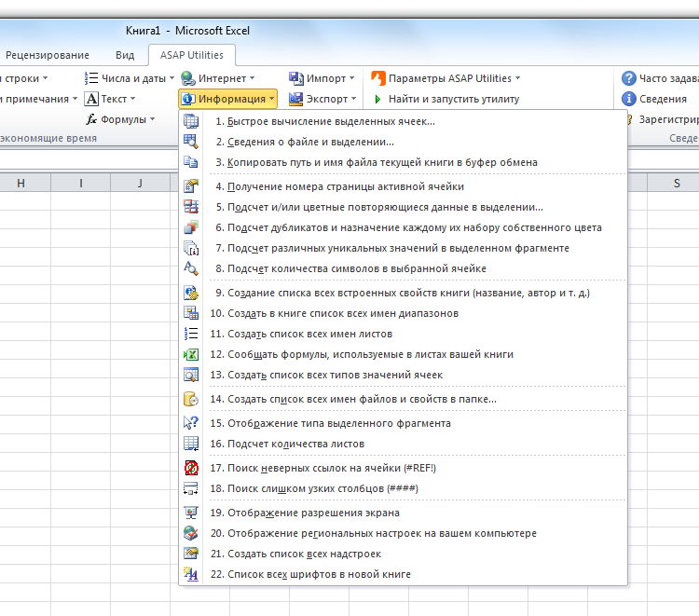Click narrow columns icon beside item 18
The width and height of the screenshot is (699, 616).
click(191, 488)
